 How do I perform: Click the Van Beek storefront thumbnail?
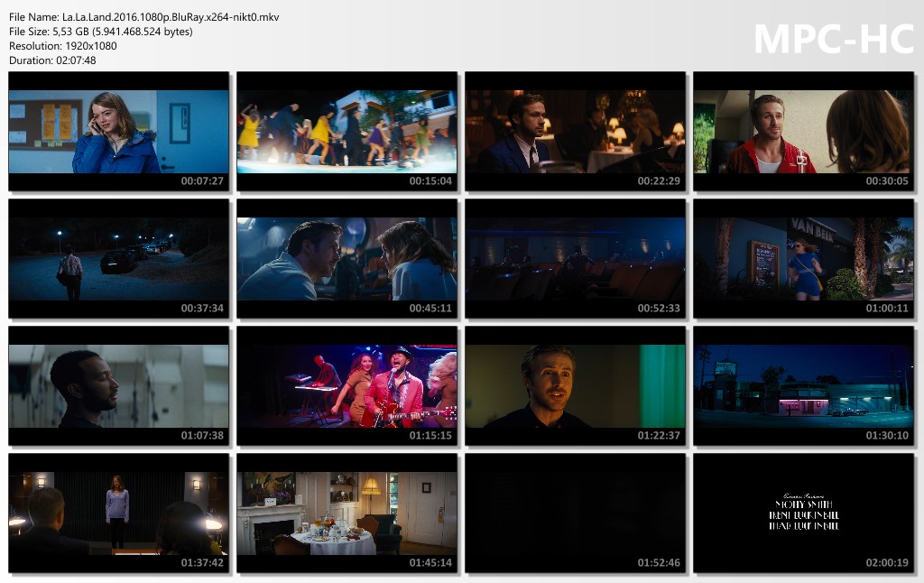click(x=804, y=258)
